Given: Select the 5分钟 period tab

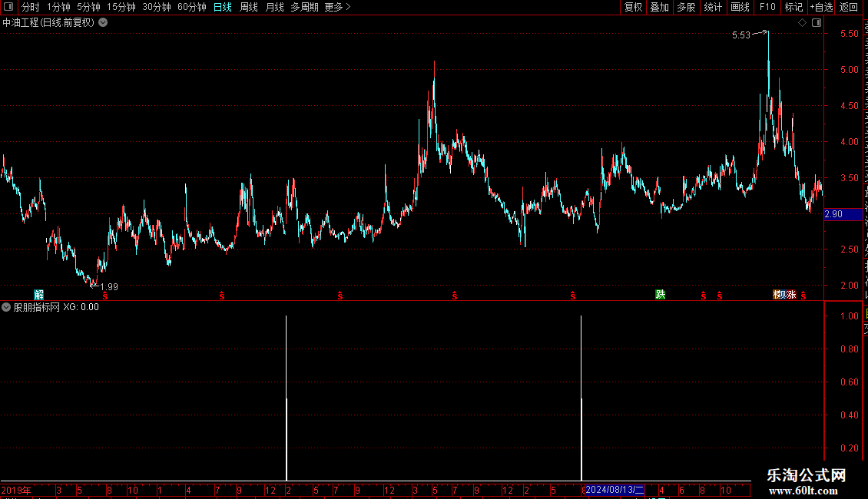Looking at the screenshot, I should pos(88,7).
